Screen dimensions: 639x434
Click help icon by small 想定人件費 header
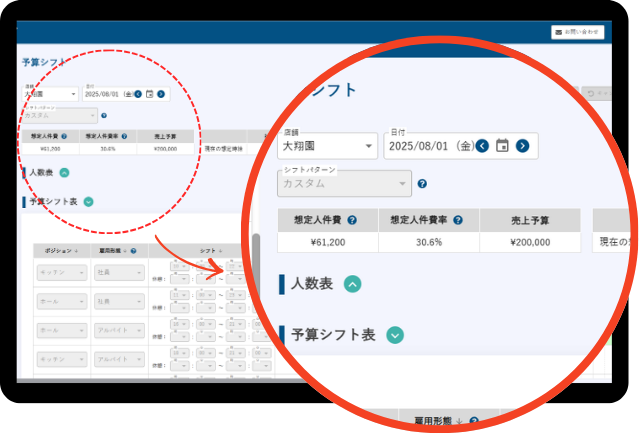(64, 137)
